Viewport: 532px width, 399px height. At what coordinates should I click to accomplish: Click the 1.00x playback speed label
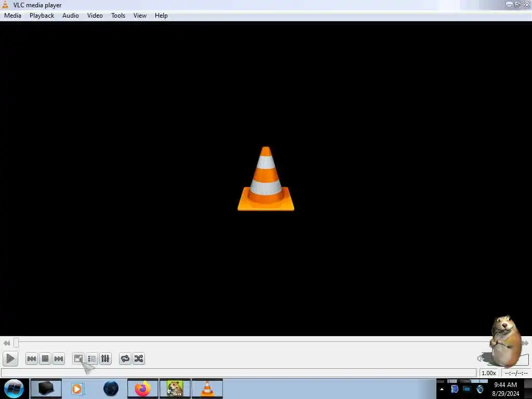click(489, 373)
